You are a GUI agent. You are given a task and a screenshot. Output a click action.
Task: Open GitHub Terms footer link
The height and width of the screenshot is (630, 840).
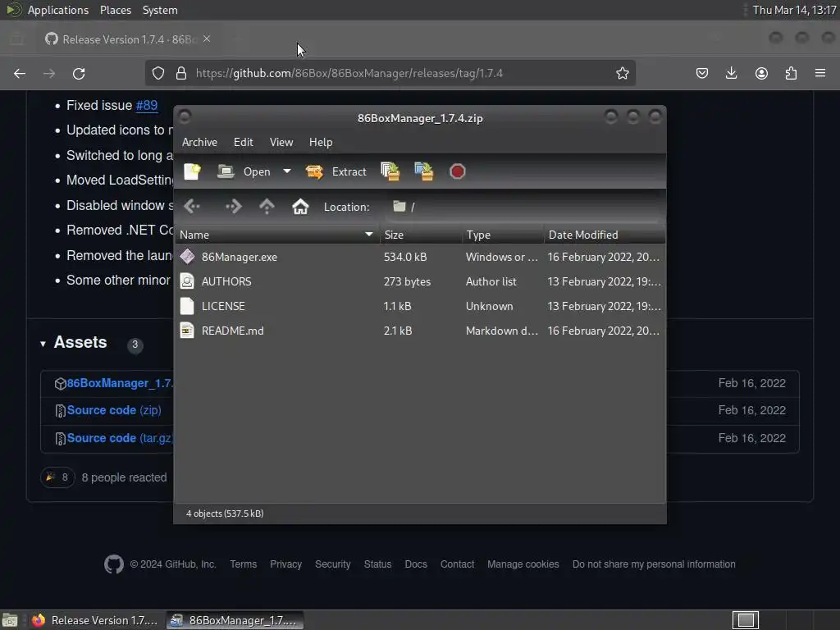click(243, 564)
